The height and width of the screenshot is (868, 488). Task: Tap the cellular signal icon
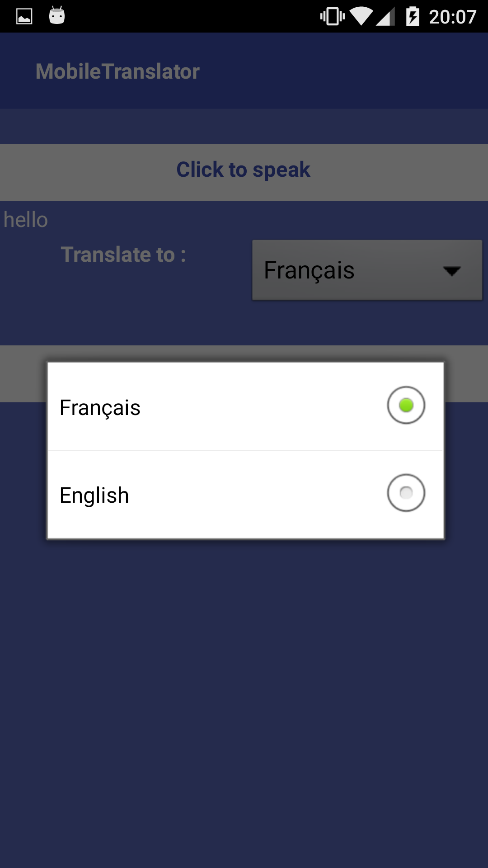pyautogui.click(x=385, y=17)
